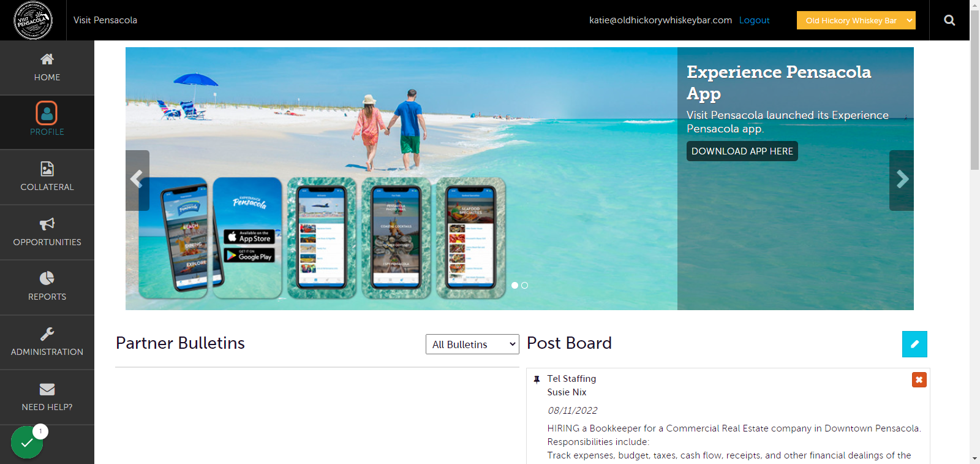Click the Partner Bulletins heading
The height and width of the screenshot is (464, 980).
[180, 343]
